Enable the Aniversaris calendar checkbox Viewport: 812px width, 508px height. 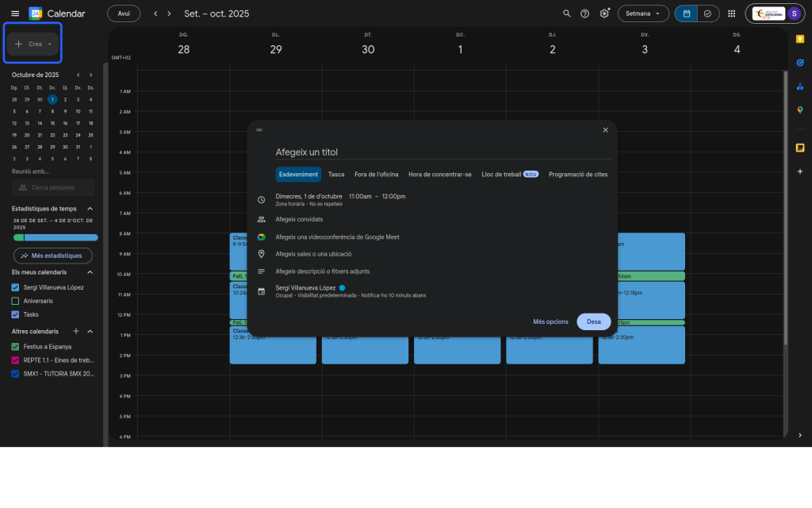coord(15,301)
